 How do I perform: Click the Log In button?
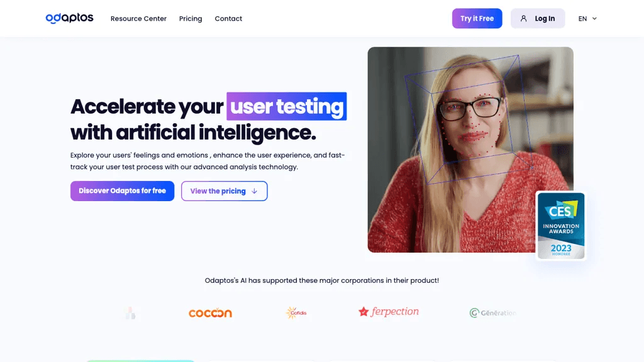[x=538, y=18]
